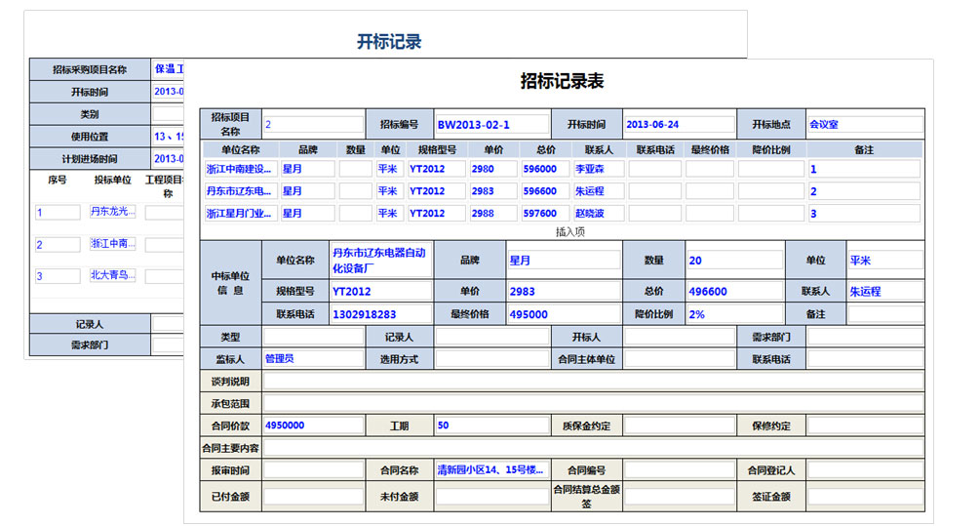Click the winning bidder 规格型号 field YT2012
The width and height of the screenshot is (980, 526).
(x=380, y=291)
